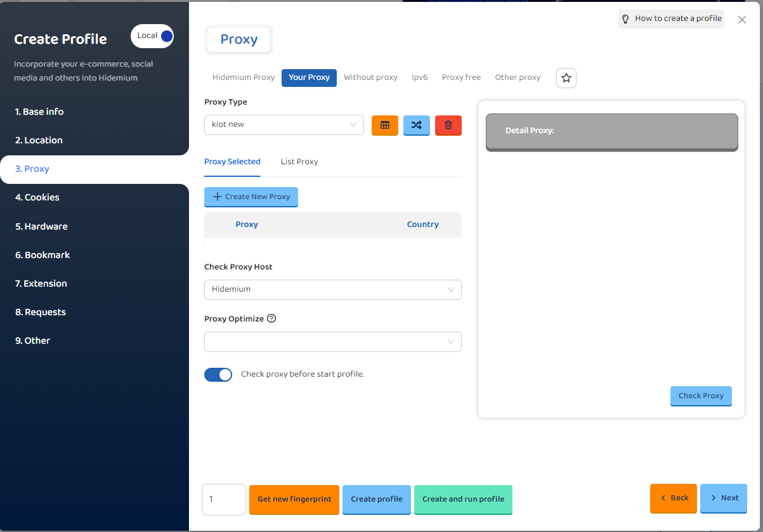Disable Check proxy before start profile toggle
Screen dimensions: 763x532
point(218,375)
